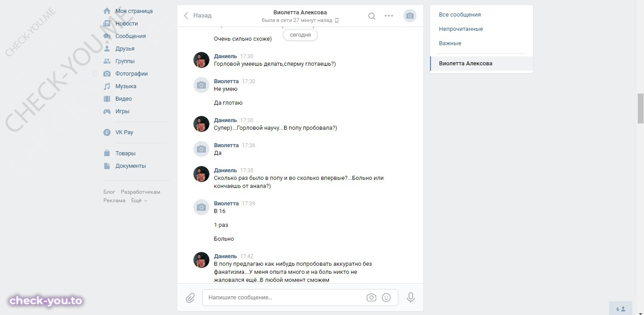Screen dimensions: 644x315
Task: Open Виолетта Алексова name in chat header
Action: 300,12
